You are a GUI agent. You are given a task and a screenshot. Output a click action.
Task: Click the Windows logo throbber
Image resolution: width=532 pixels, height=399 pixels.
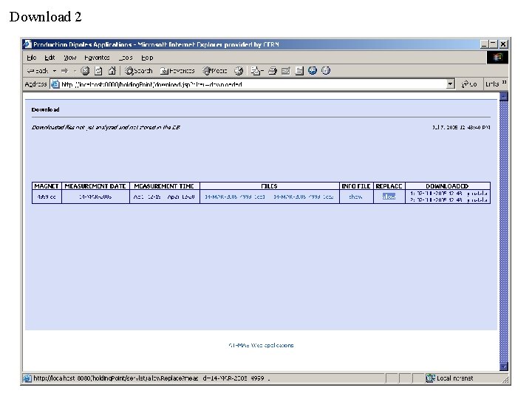click(497, 58)
